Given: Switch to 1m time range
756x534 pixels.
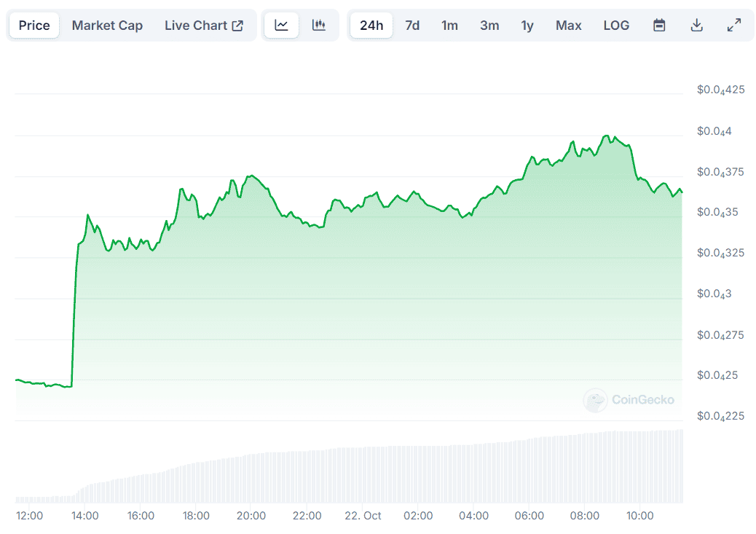Looking at the screenshot, I should coord(449,25).
